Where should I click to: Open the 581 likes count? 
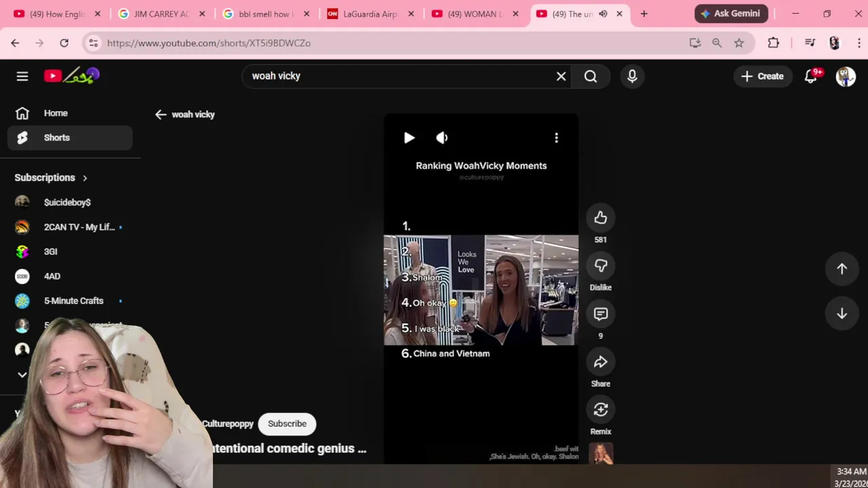pos(600,240)
